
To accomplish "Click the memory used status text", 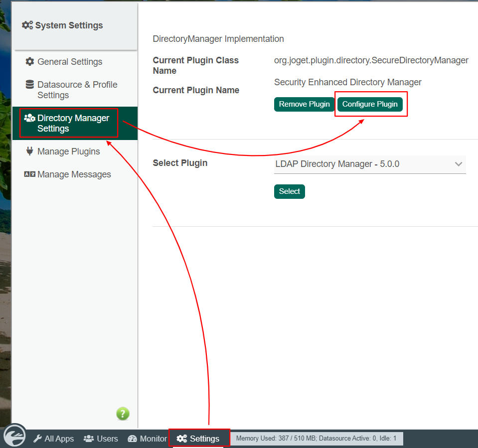I will coord(316,438).
